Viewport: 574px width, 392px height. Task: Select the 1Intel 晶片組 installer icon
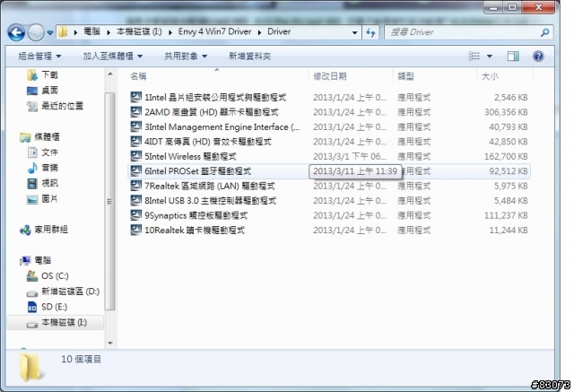tap(136, 97)
